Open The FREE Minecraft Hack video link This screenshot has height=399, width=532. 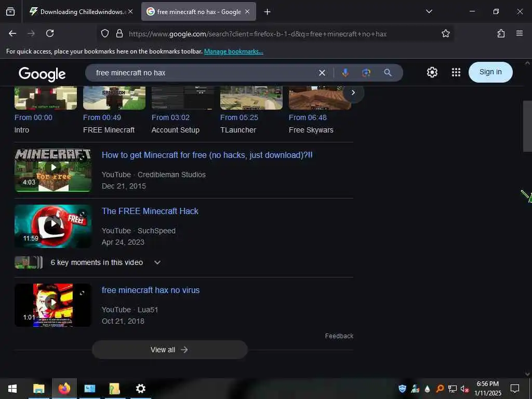pos(150,211)
